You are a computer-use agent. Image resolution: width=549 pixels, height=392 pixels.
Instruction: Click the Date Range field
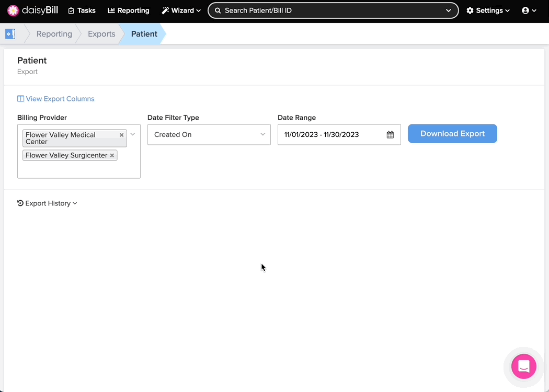pos(339,134)
